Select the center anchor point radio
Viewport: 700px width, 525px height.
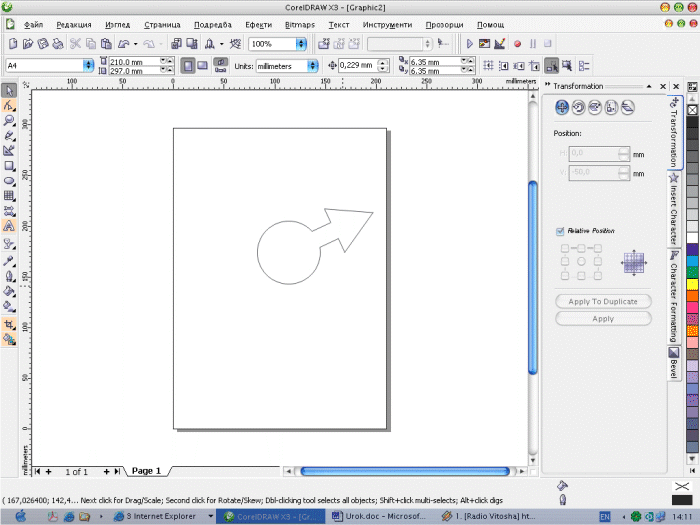click(x=581, y=262)
